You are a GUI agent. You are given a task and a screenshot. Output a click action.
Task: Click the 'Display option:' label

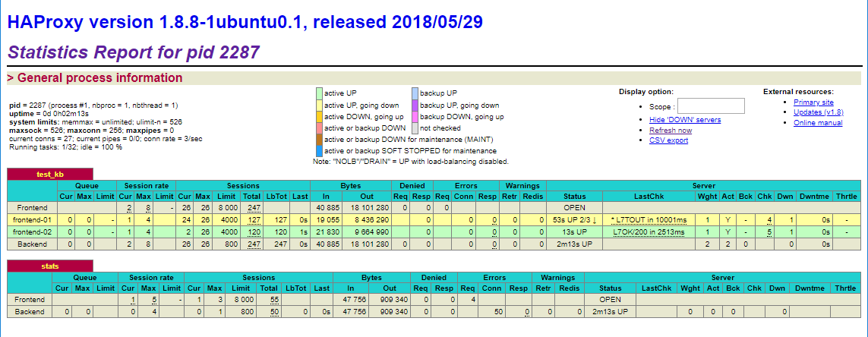pos(646,92)
